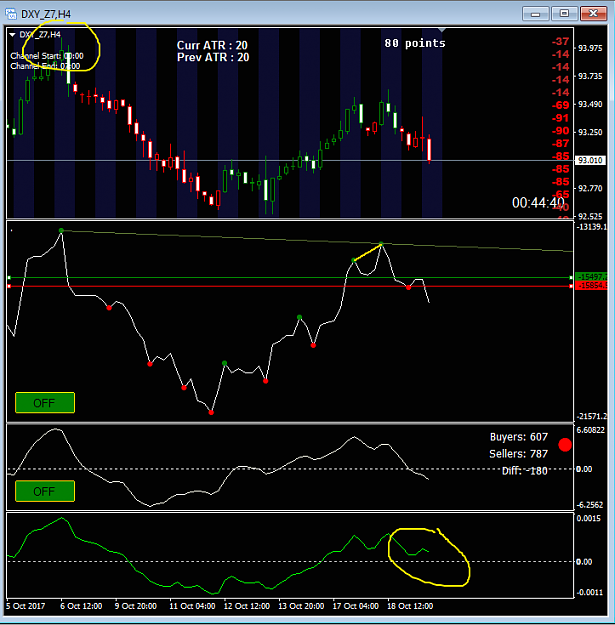Minimize the DXY_Z7,H4 chart window
Image resolution: width=615 pixels, height=625 pixels.
click(535, 14)
